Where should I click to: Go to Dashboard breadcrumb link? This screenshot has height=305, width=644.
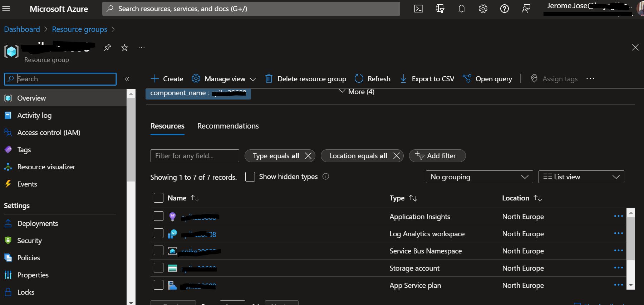coord(22,29)
